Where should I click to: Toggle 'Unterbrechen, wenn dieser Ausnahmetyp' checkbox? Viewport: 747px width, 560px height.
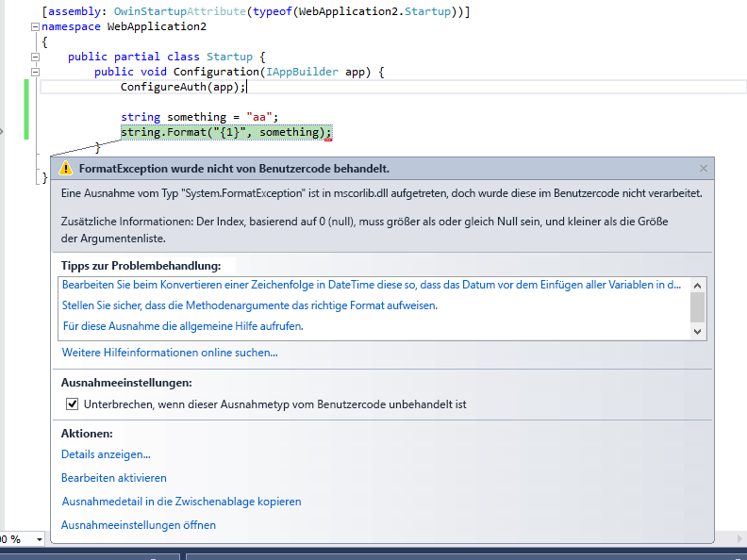(x=72, y=404)
